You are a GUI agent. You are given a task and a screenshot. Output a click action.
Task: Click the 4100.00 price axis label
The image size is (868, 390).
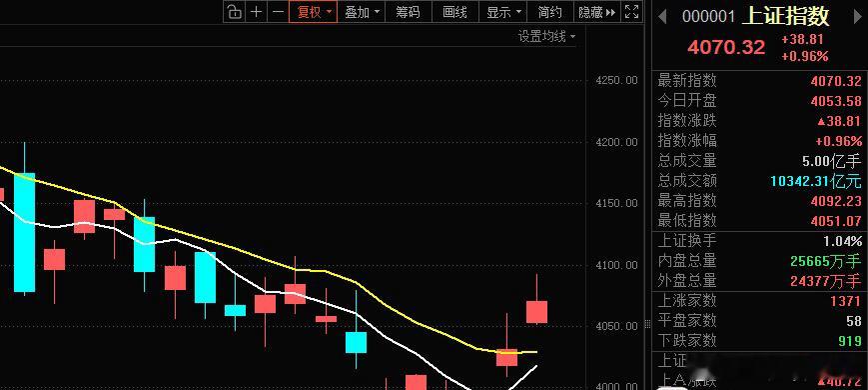[616, 265]
